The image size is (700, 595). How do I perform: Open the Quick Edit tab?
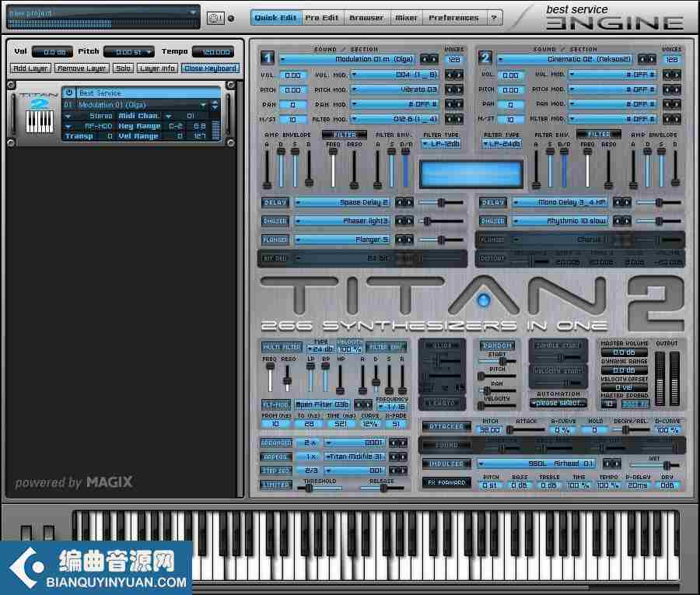(x=275, y=18)
